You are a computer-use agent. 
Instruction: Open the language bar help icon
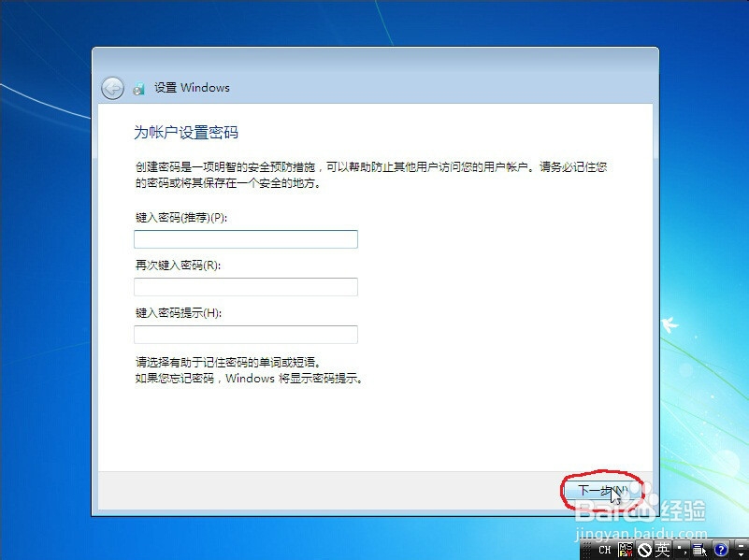[720, 550]
